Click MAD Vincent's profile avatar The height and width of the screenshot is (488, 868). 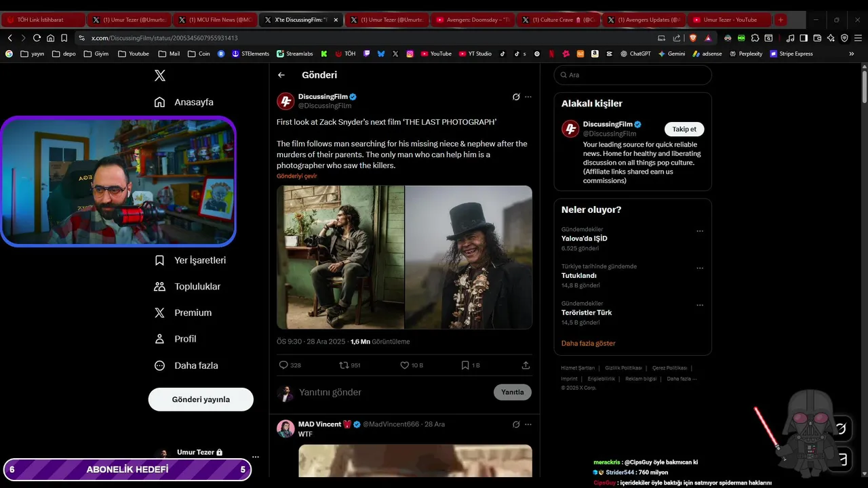tap(285, 428)
